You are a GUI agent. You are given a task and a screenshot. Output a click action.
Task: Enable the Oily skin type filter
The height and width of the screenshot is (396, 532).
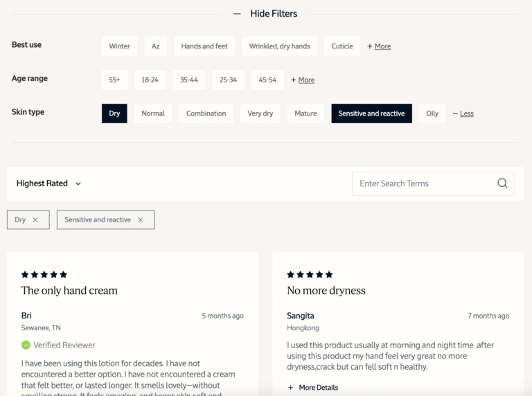432,114
